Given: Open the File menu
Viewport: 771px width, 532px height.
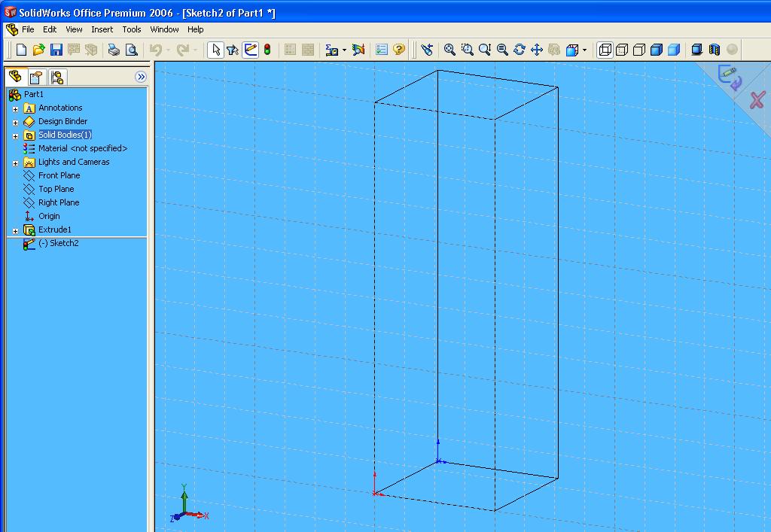Looking at the screenshot, I should tap(28, 29).
